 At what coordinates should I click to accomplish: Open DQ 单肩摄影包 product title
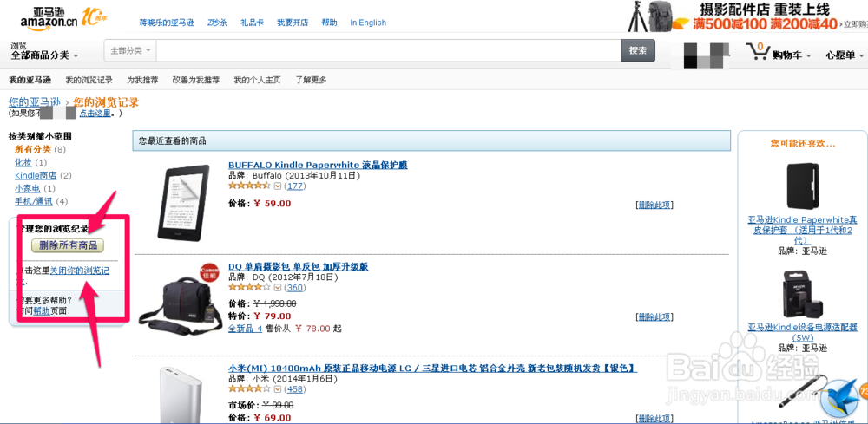tap(298, 267)
